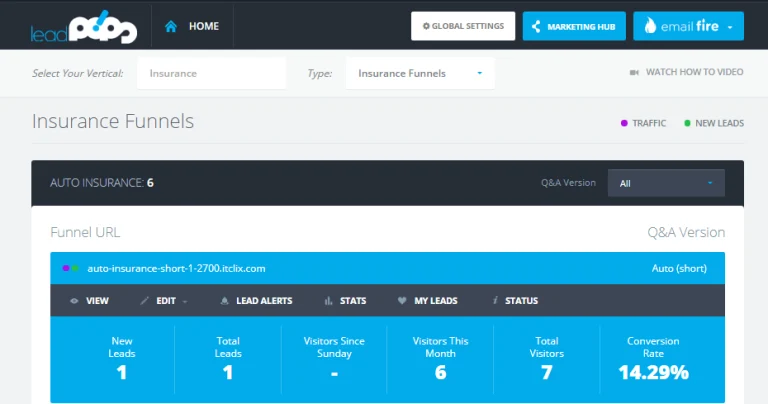This screenshot has width=768, height=404.
Task: Click the 14.29% conversion rate
Action: coord(653,373)
